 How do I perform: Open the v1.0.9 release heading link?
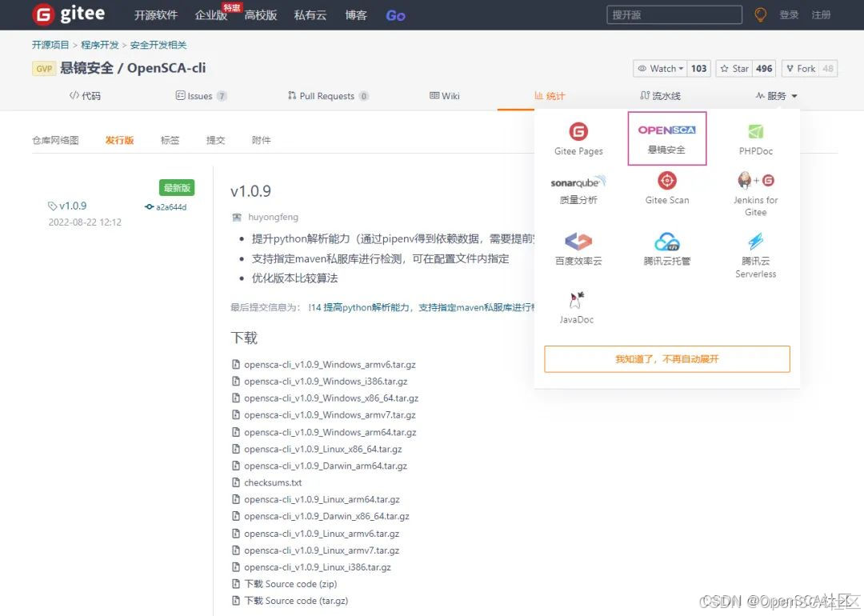click(x=250, y=191)
